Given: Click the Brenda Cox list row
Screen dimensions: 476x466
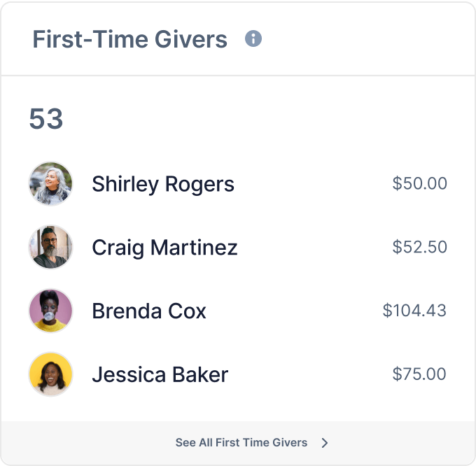Looking at the screenshot, I should [238, 311].
